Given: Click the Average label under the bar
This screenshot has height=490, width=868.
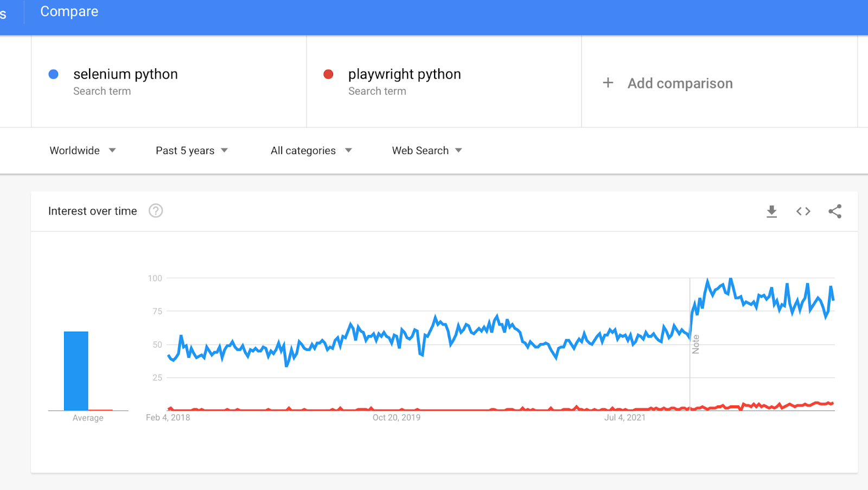Looking at the screenshot, I should tap(88, 418).
